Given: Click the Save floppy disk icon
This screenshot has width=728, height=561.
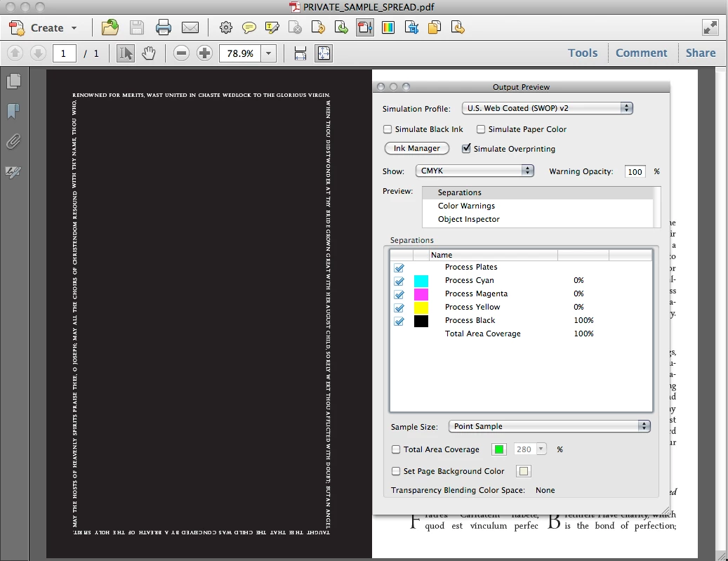Looking at the screenshot, I should (x=136, y=28).
